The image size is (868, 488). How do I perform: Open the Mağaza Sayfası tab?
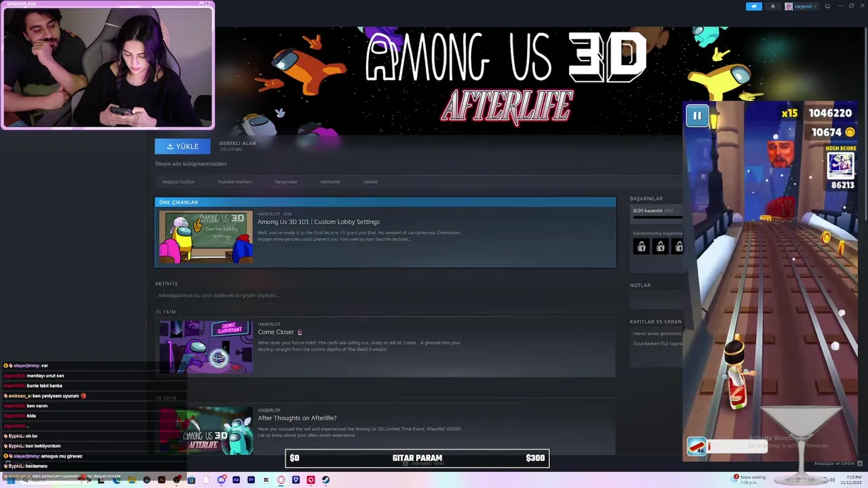pos(178,182)
